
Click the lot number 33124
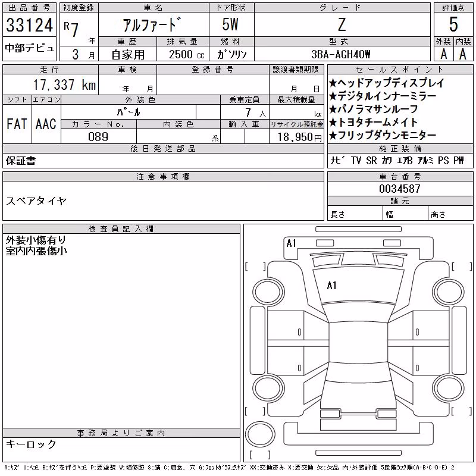coord(29,25)
